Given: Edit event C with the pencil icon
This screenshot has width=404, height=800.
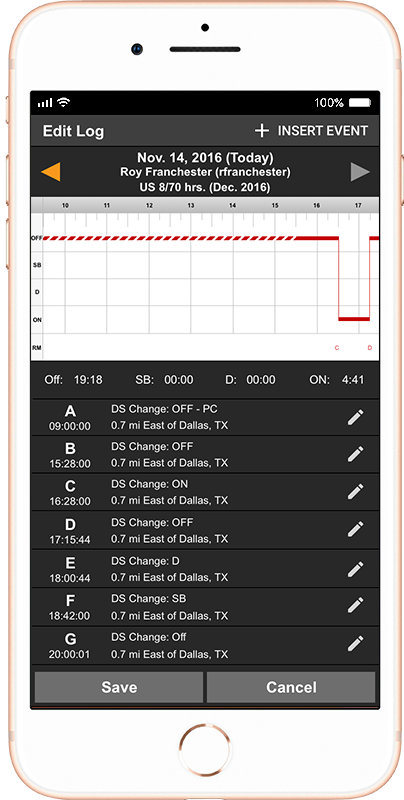Looking at the screenshot, I should point(356,492).
